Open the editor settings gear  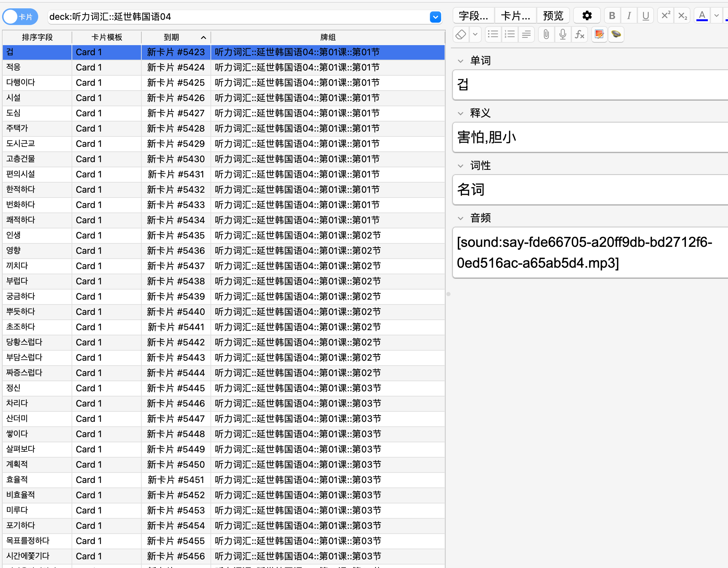(587, 16)
